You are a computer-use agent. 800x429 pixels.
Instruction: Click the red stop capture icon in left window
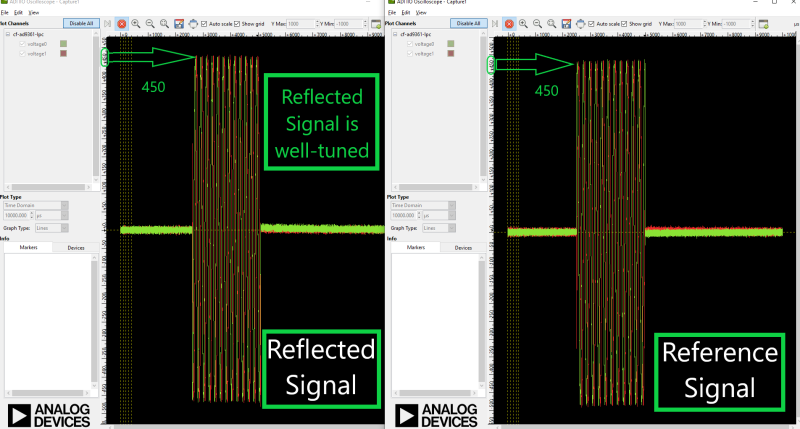point(122,23)
